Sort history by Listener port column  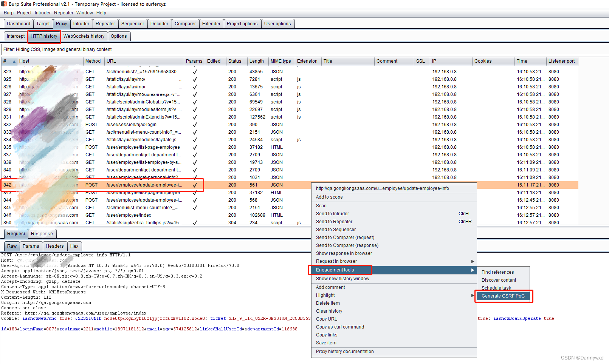coord(562,61)
